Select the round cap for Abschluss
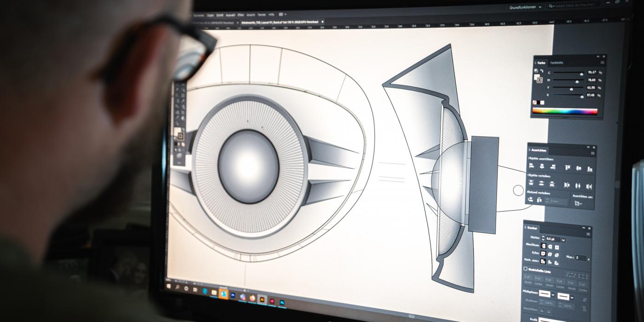Viewport: 644px width, 322px height. tap(550, 247)
